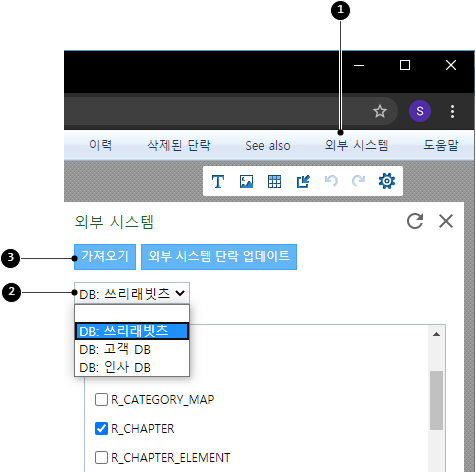Select DB: 고객 DB option

(132, 349)
